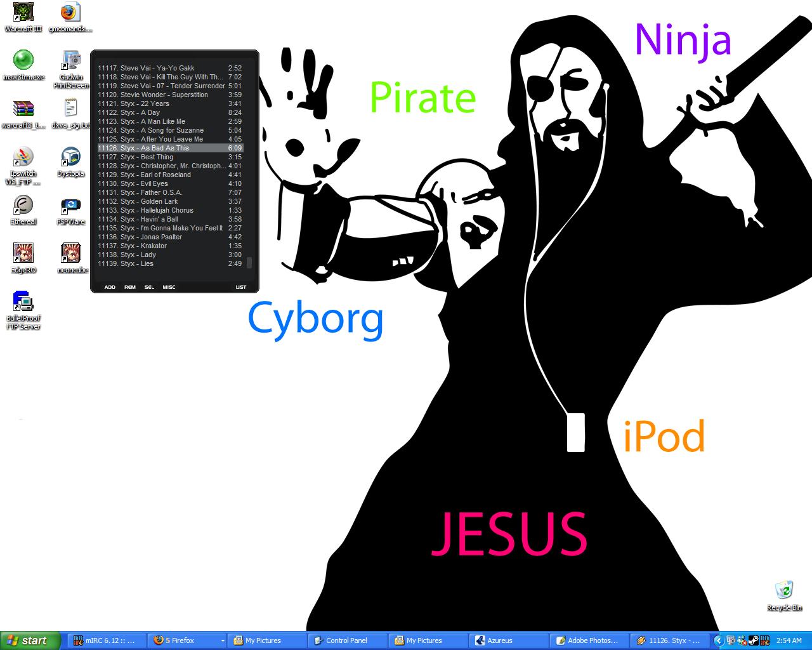Switch to mIRC 6.12 taskbar window
The image size is (812, 650).
pos(105,640)
